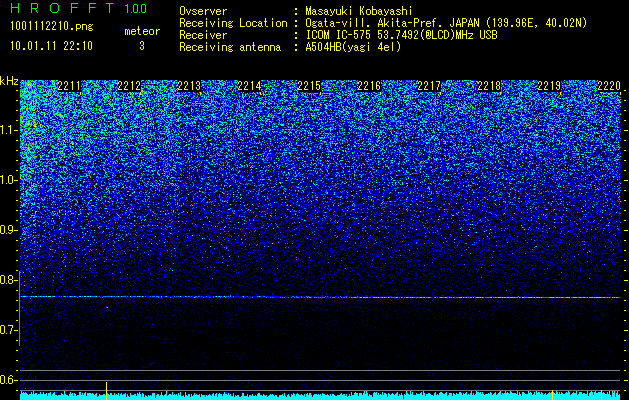The height and width of the screenshot is (400, 629).
Task: Click the small meteor echo dot below 2212
Action: tap(107, 307)
